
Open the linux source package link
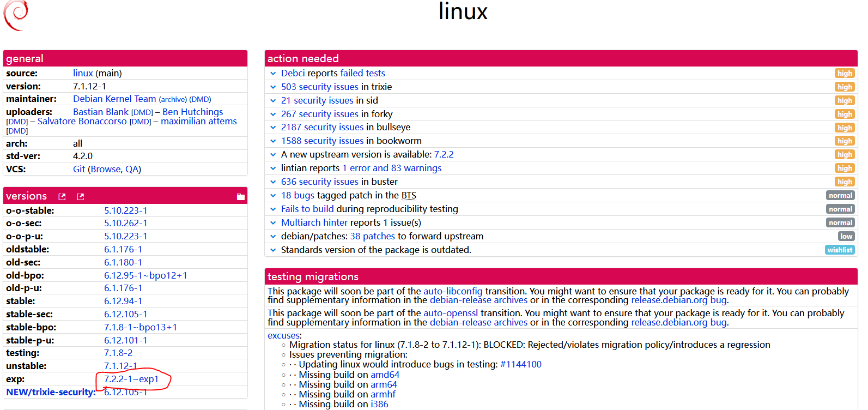point(83,73)
